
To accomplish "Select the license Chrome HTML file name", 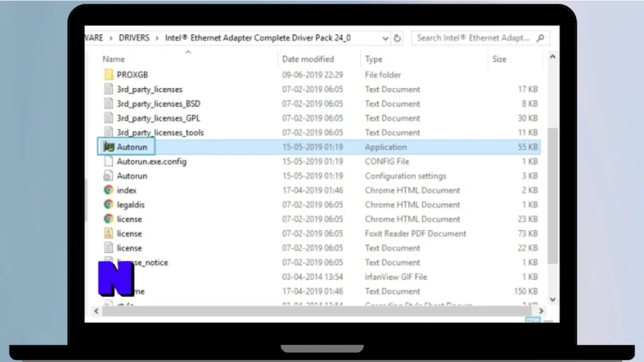I will (130, 219).
